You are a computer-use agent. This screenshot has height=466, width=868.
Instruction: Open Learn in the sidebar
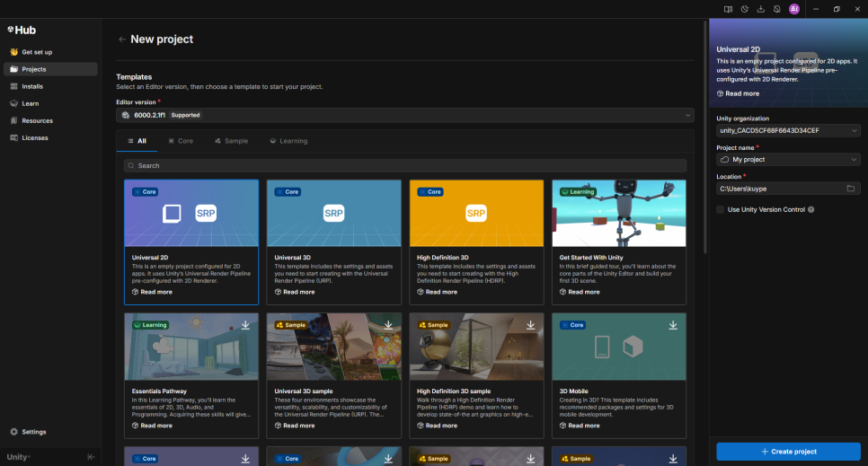(x=50, y=103)
